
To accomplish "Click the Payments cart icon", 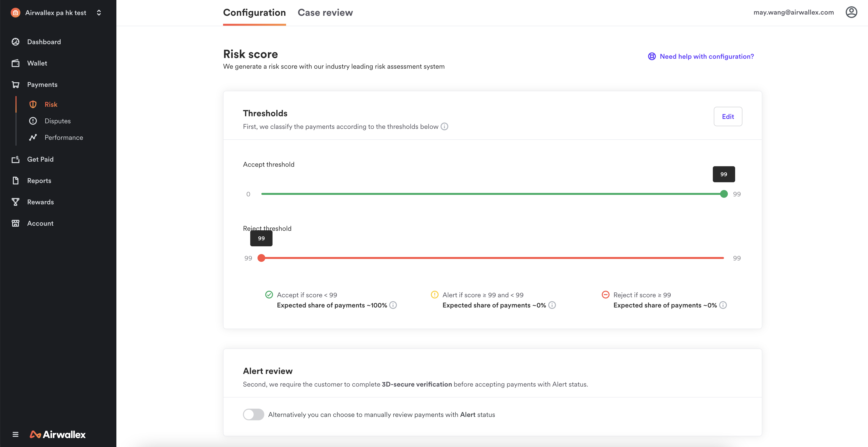I will 16,84.
